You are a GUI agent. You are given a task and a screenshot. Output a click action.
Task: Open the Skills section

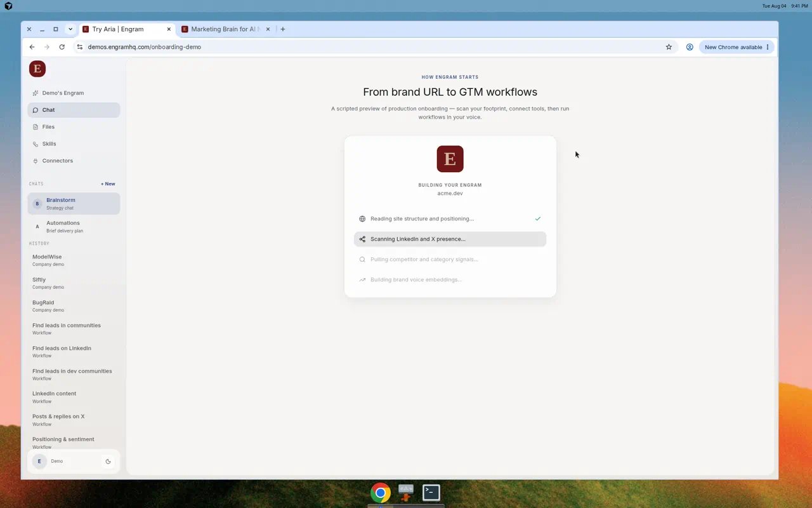point(74,144)
